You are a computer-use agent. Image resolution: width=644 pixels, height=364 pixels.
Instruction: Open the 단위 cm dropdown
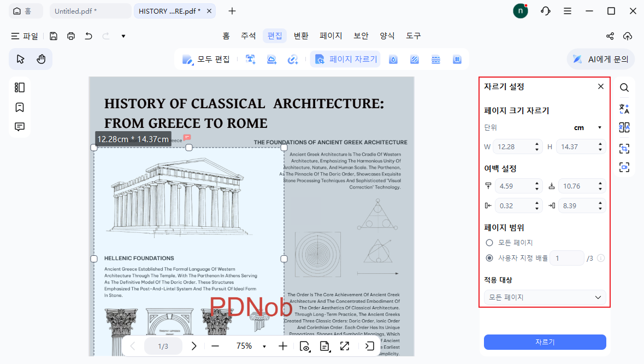pos(588,127)
